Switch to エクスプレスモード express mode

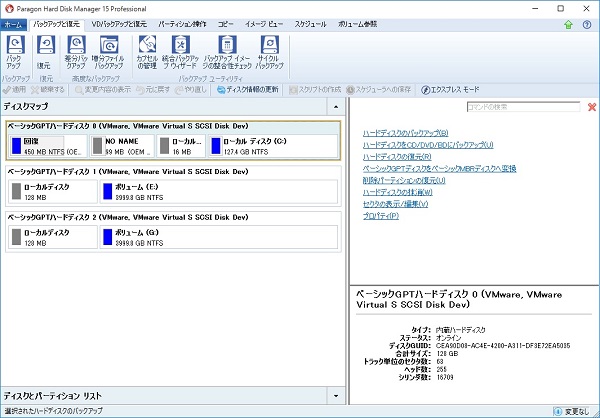pos(450,90)
